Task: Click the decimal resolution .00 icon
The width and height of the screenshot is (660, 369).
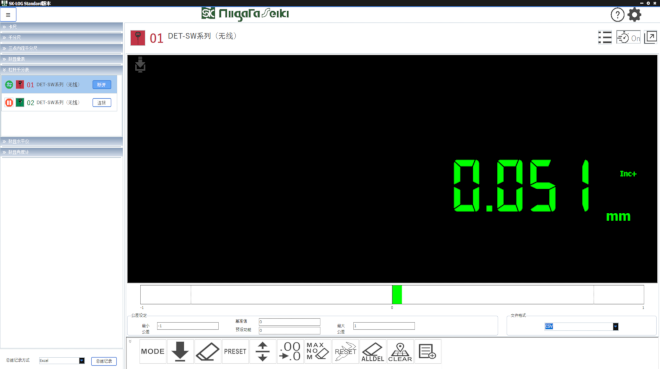Action: click(x=290, y=351)
